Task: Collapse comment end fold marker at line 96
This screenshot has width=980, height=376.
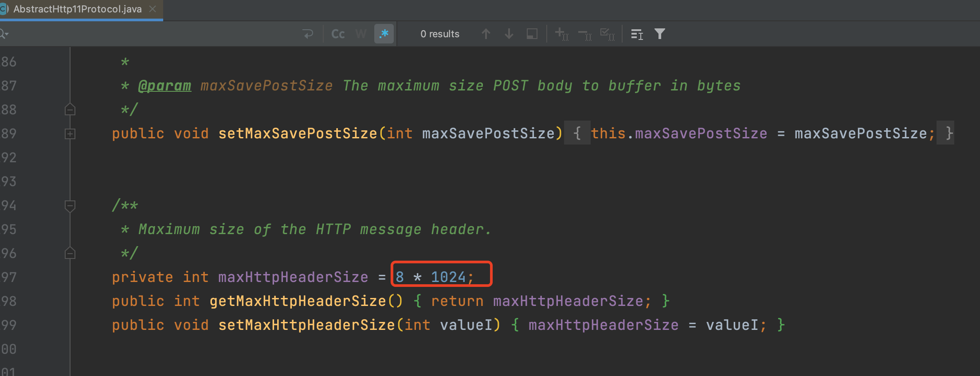Action: point(70,253)
